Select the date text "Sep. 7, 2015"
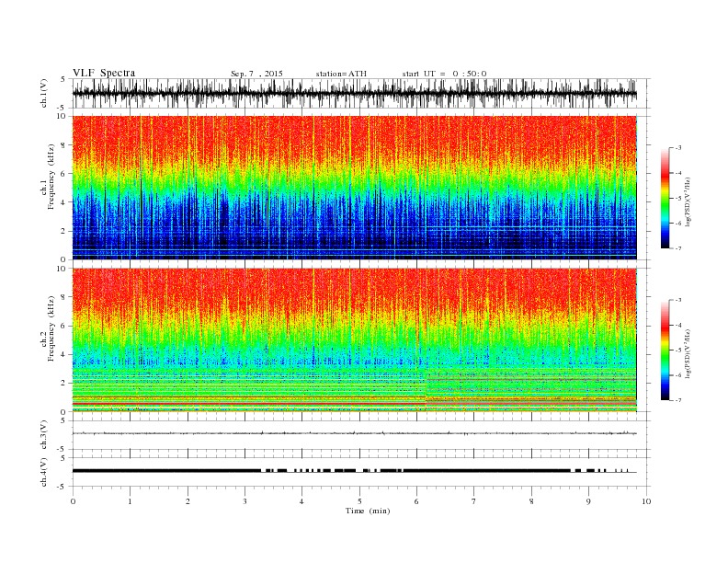 point(256,74)
